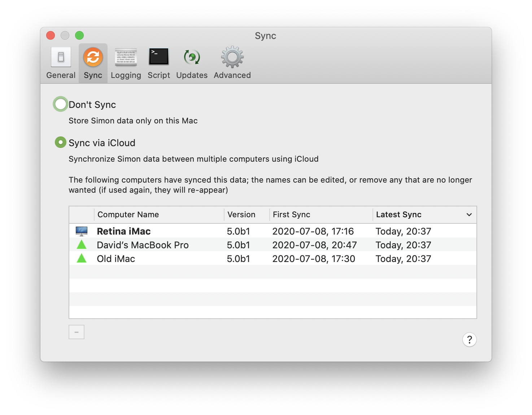Sort by First Sync column header

(x=321, y=215)
